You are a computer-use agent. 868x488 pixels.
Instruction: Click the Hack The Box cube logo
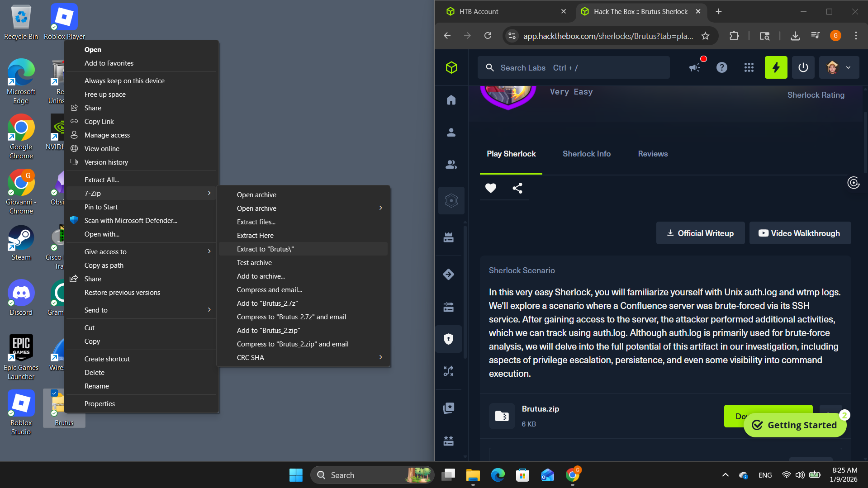click(451, 68)
